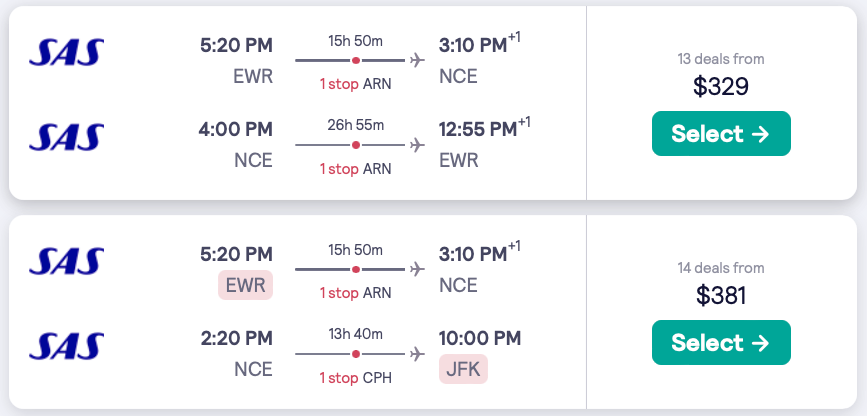Click the 10:00 PM arrival time
867x416 pixels.
tap(480, 339)
